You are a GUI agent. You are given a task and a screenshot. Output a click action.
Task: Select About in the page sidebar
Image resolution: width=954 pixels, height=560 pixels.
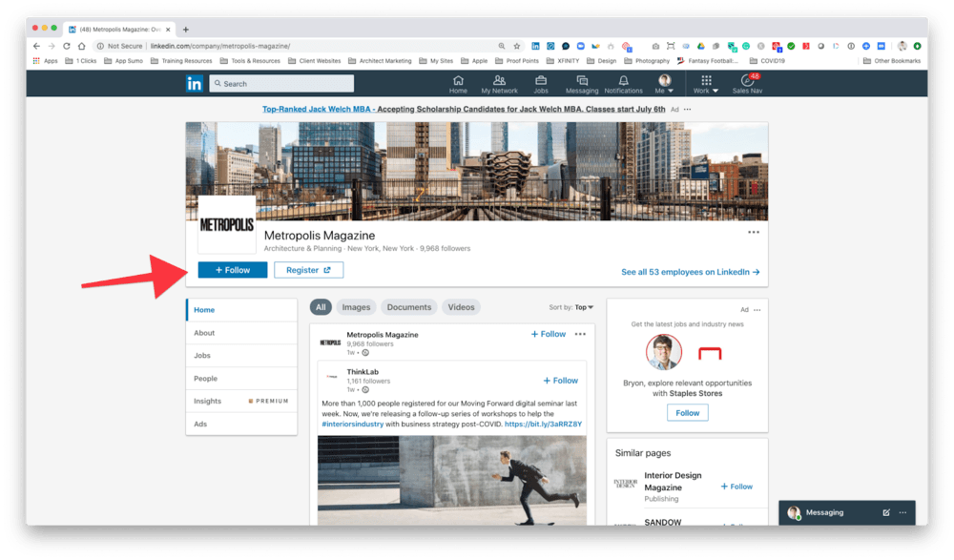tap(241, 333)
